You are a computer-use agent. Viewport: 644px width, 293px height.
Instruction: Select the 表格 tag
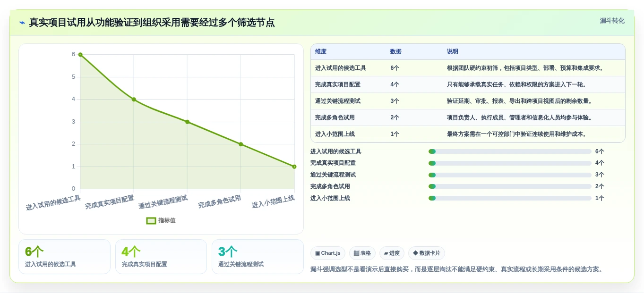362,253
